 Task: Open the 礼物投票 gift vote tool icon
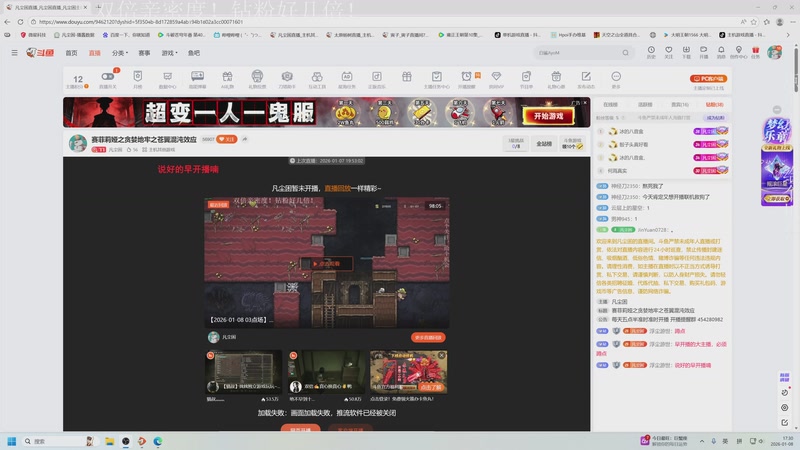pos(257,77)
